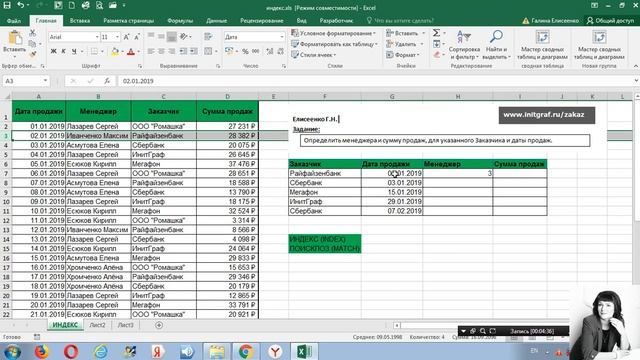
Task: Apply the red font color
Action: click(x=131, y=51)
